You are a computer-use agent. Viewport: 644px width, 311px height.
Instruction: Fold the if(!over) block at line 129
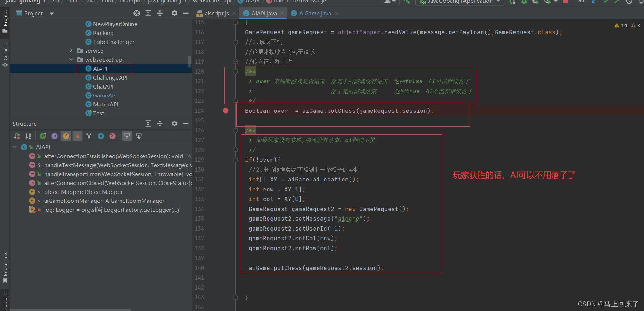[x=235, y=160]
